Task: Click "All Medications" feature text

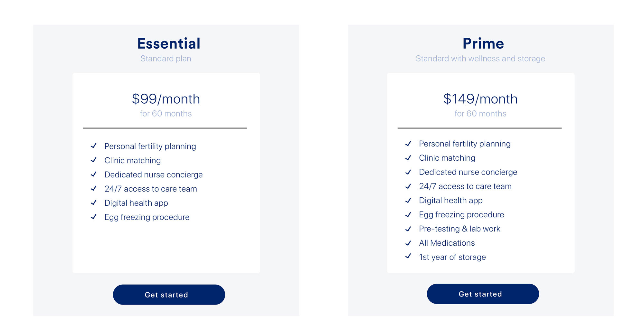Action: (447, 243)
